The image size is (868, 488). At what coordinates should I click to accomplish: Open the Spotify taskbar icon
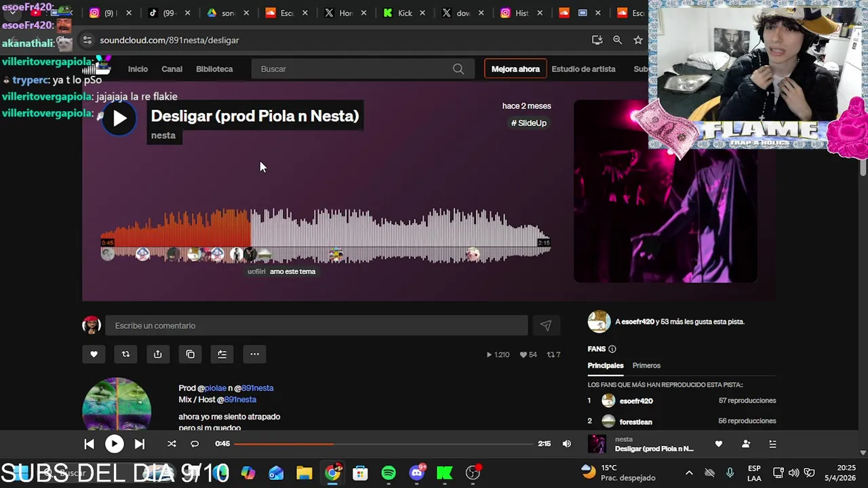point(389,473)
